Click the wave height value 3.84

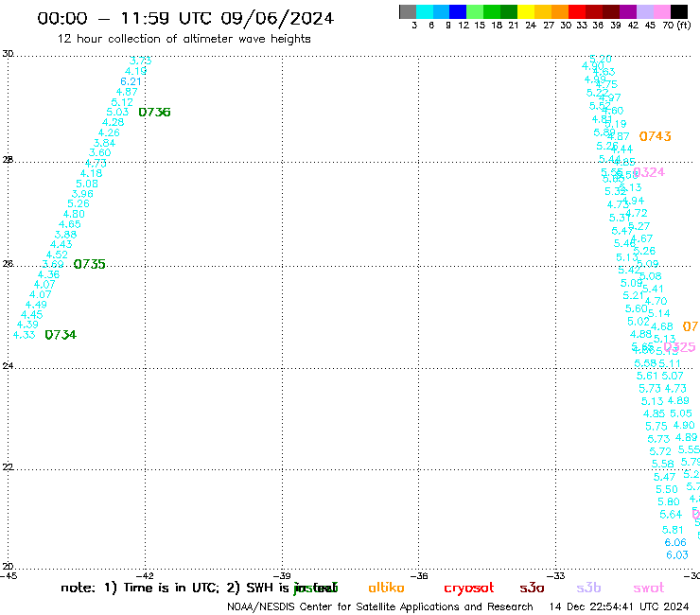104,143
